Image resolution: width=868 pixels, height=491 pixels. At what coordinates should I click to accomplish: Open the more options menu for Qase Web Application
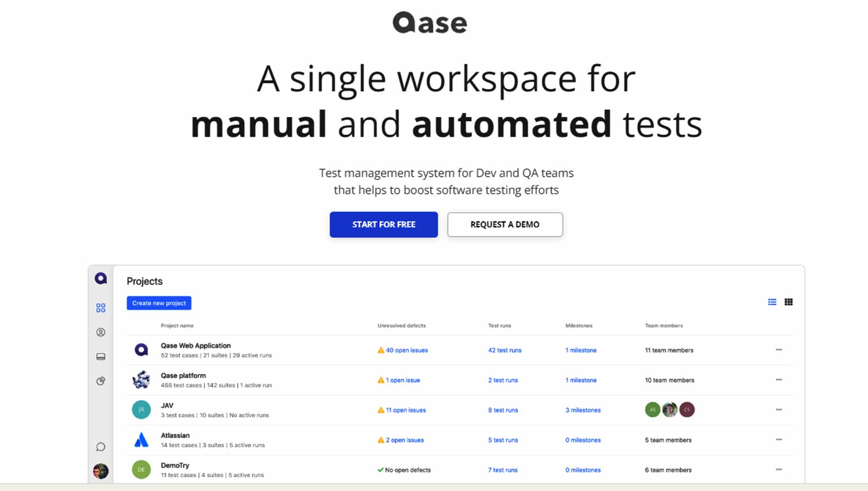click(x=778, y=350)
